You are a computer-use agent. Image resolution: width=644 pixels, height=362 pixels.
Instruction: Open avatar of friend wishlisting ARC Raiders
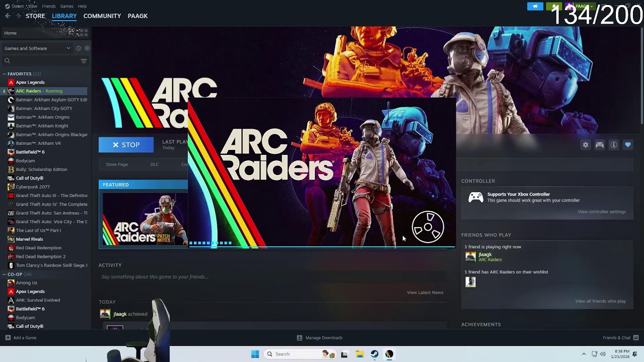470,282
